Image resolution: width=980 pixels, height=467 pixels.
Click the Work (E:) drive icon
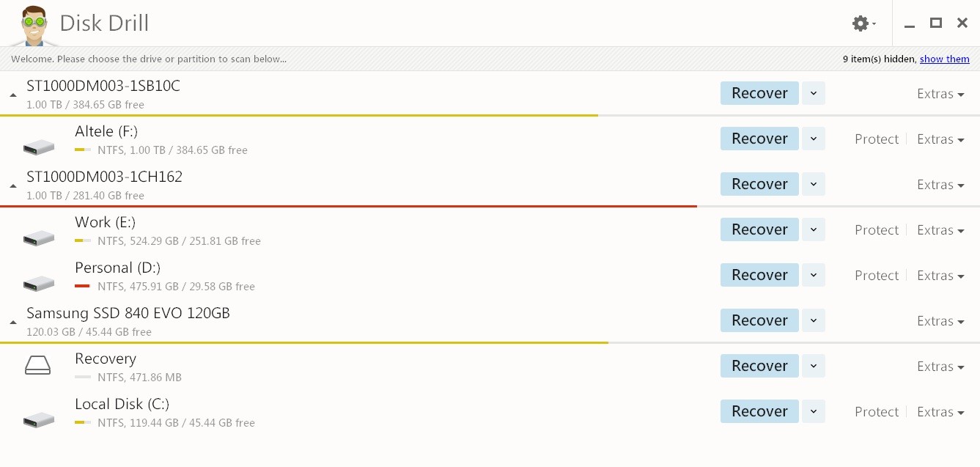39,238
